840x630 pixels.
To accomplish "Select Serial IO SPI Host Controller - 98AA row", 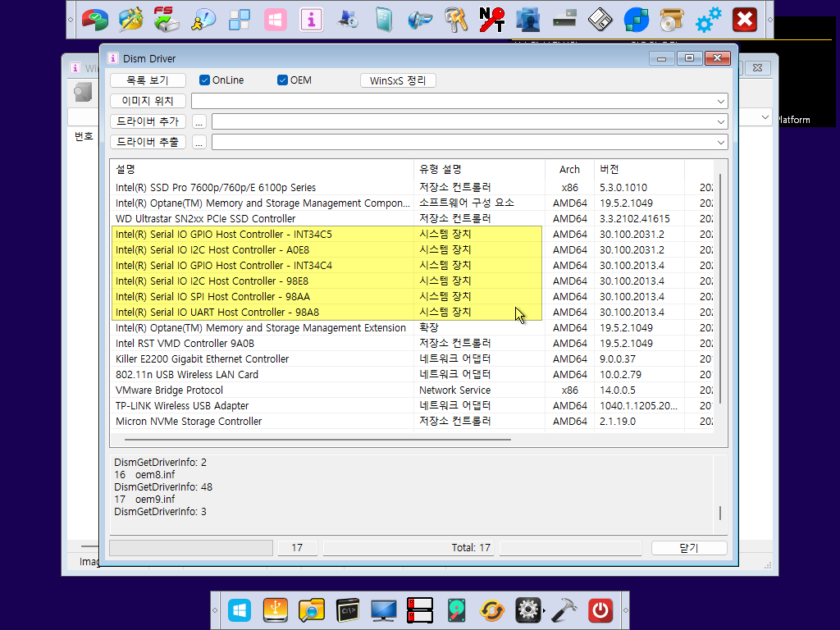I will pos(413,296).
